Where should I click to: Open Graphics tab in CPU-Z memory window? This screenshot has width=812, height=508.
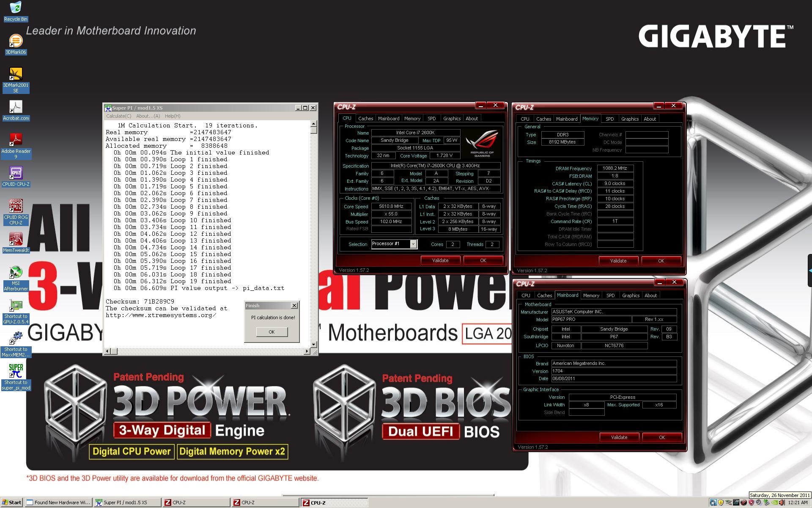[630, 119]
